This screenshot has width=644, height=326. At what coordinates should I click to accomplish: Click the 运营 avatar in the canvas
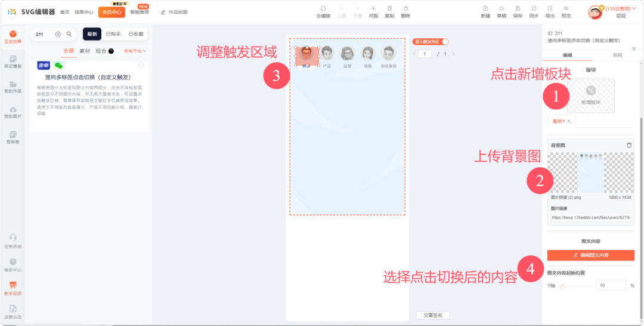pos(348,54)
